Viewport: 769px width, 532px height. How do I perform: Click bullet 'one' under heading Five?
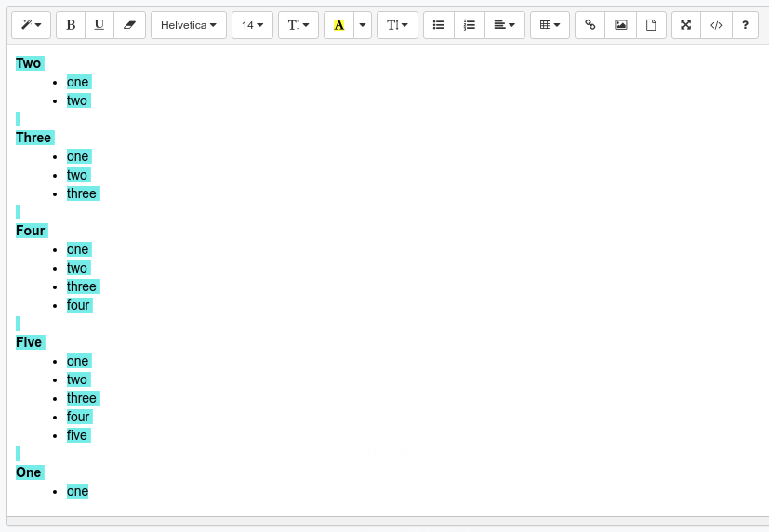tap(78, 362)
